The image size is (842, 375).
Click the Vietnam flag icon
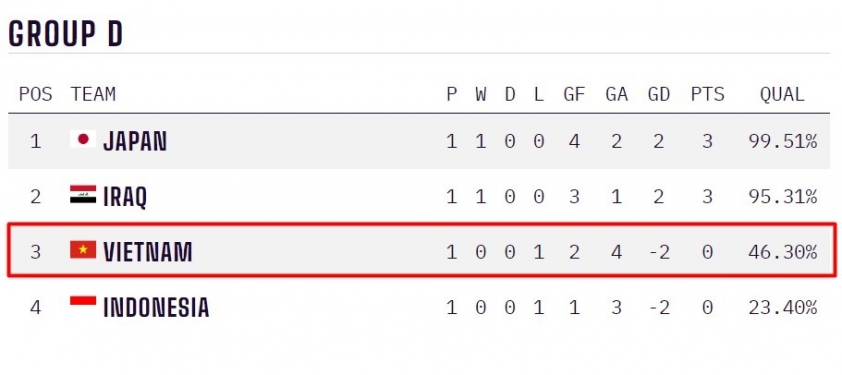click(x=83, y=250)
